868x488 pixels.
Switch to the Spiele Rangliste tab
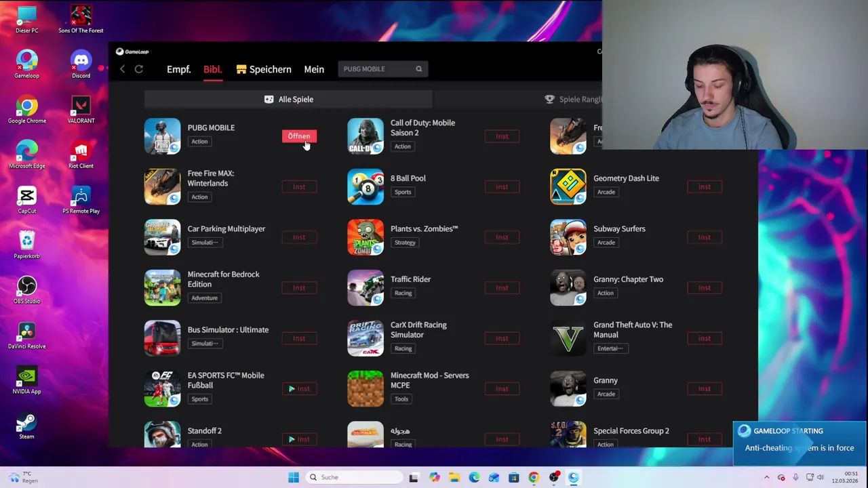(574, 100)
